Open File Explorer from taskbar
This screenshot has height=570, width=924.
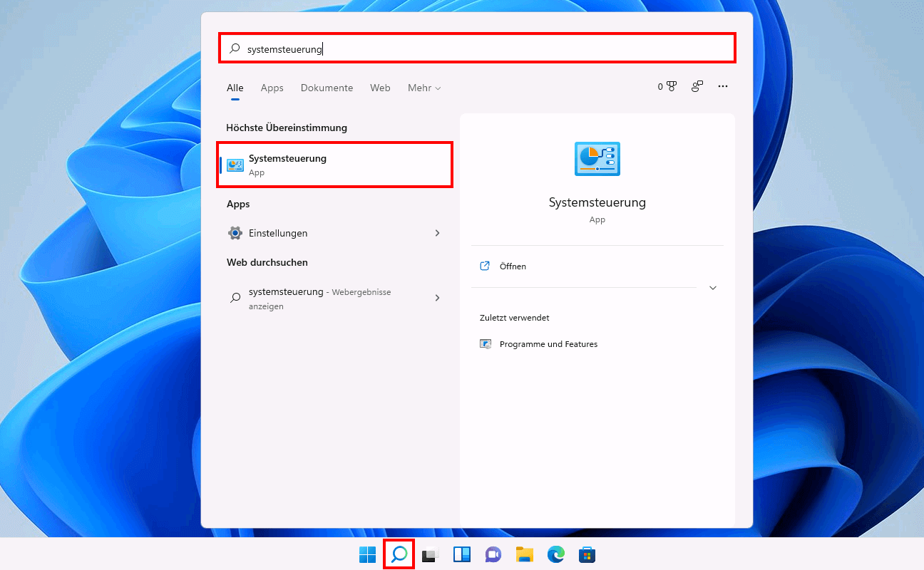coord(525,554)
